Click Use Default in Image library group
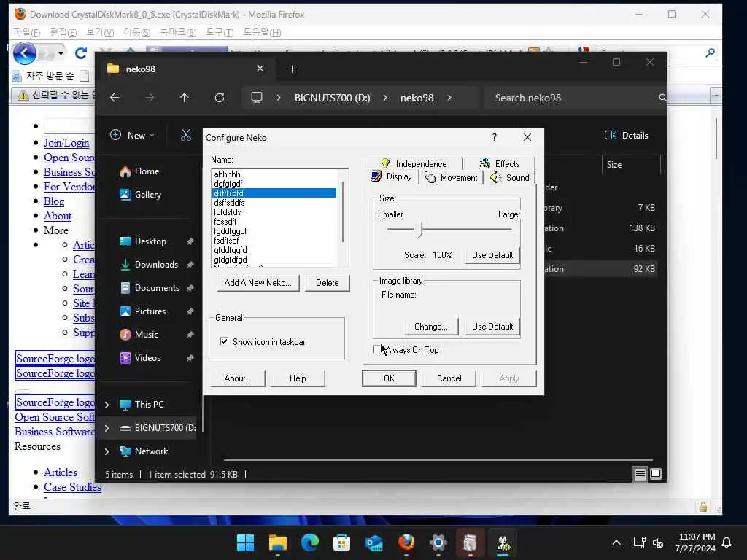 [492, 326]
